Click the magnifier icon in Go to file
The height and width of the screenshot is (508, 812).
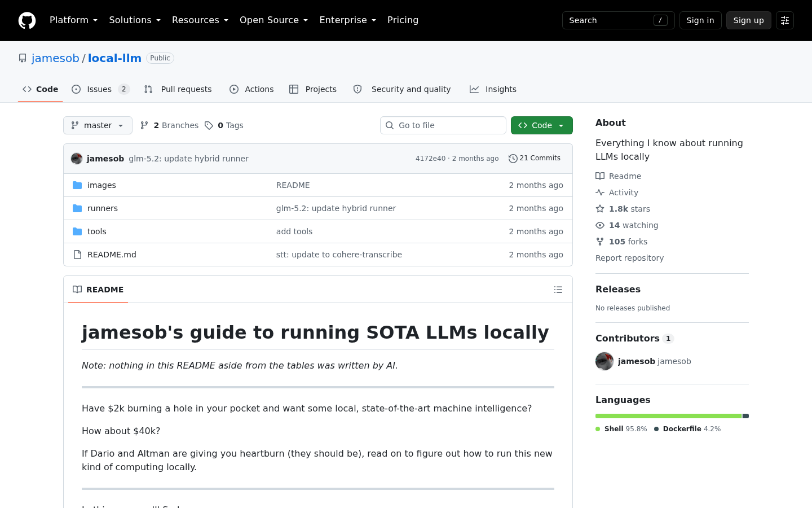pyautogui.click(x=390, y=125)
